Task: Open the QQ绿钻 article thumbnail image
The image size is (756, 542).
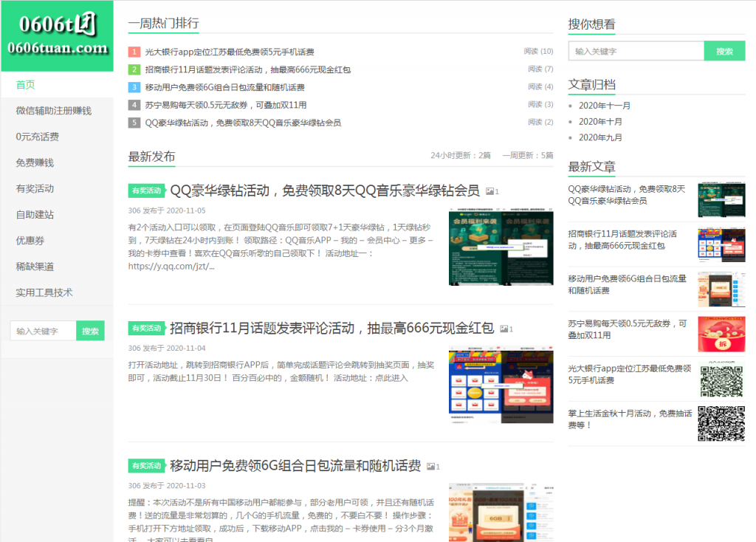Action: point(501,247)
